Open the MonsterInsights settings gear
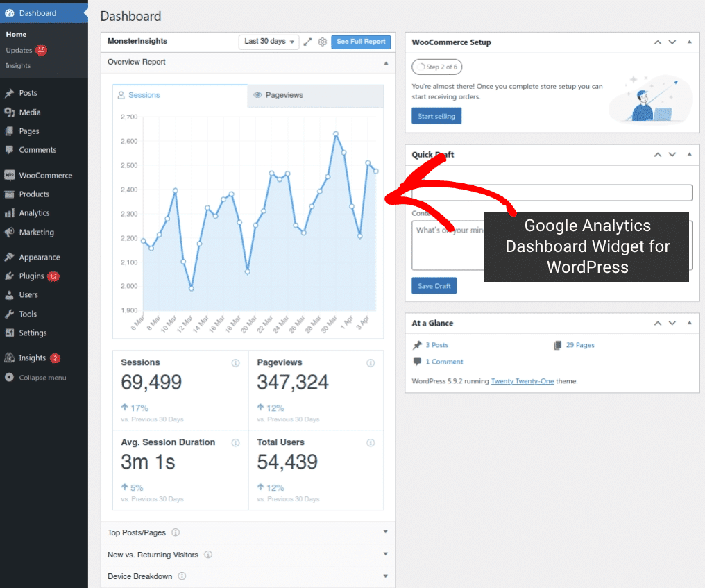This screenshot has height=588, width=705. tap(322, 42)
